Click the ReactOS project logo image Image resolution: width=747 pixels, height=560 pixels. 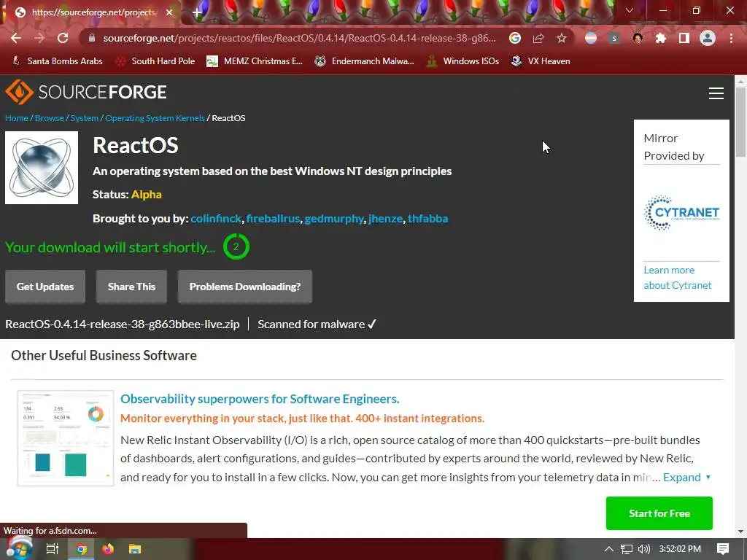[42, 168]
